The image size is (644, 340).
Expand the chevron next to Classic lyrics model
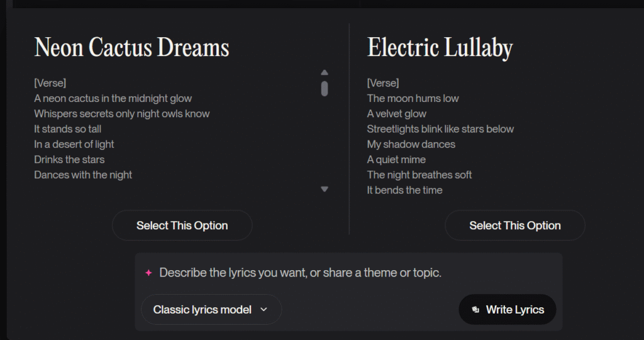pos(264,310)
